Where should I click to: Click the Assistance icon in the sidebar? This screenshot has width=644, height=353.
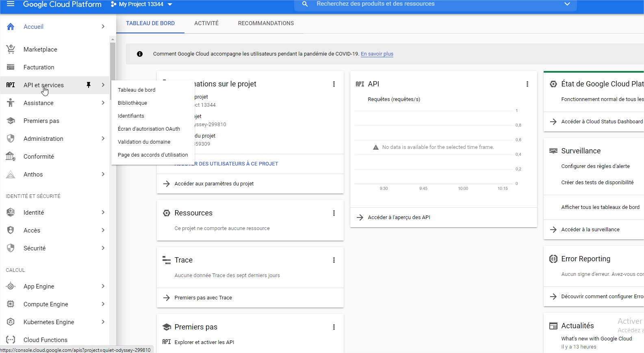[11, 103]
